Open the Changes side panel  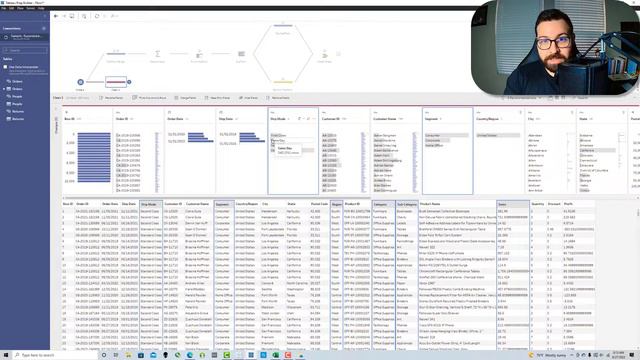click(56, 124)
